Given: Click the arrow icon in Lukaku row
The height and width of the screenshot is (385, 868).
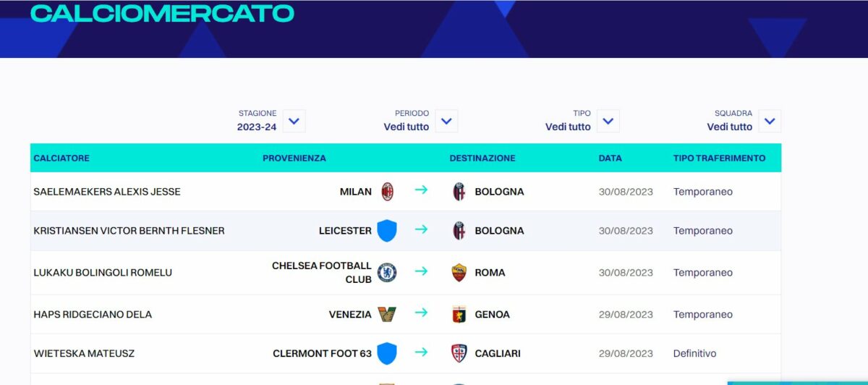Looking at the screenshot, I should tap(421, 272).
